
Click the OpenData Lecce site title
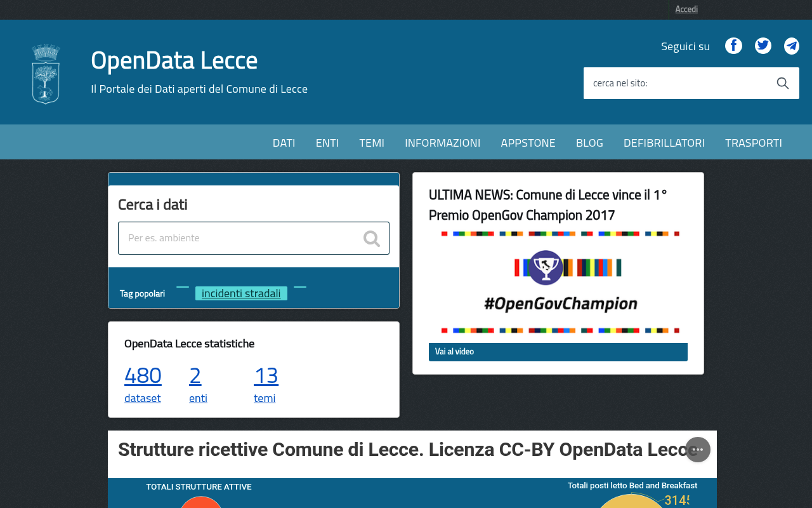(174, 60)
